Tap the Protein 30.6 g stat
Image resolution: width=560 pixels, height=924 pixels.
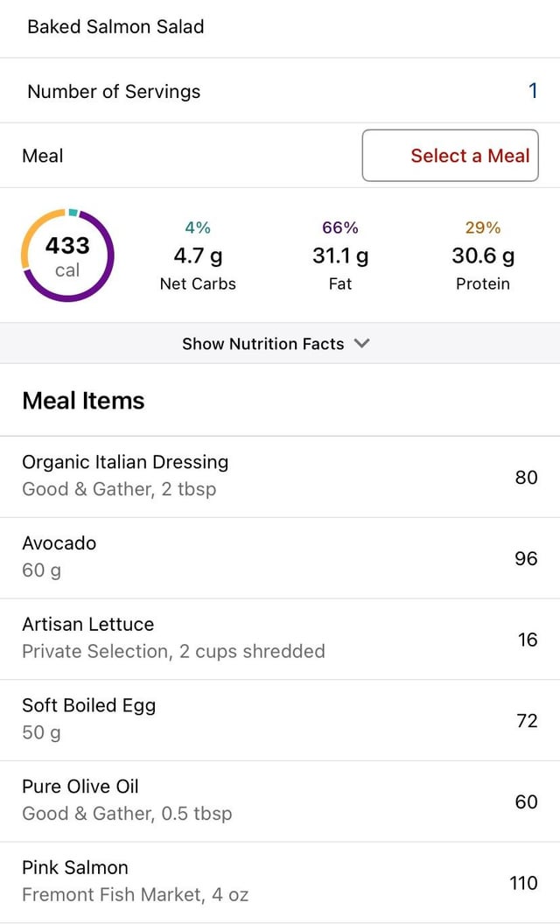pyautogui.click(x=483, y=255)
